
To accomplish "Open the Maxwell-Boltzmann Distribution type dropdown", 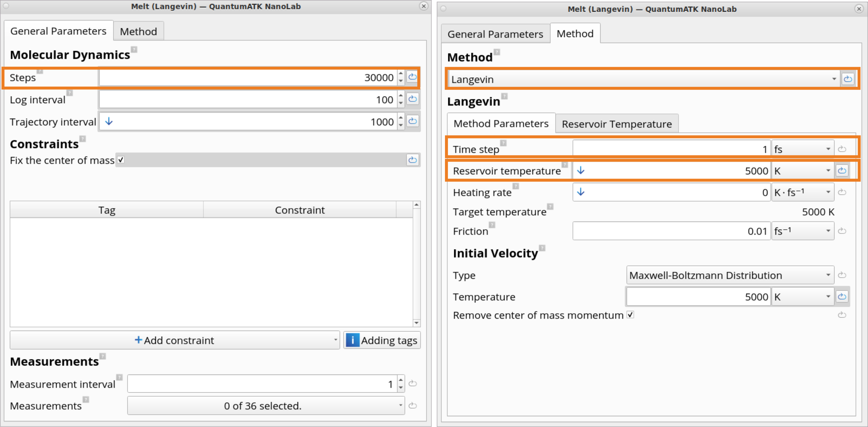I will (730, 275).
